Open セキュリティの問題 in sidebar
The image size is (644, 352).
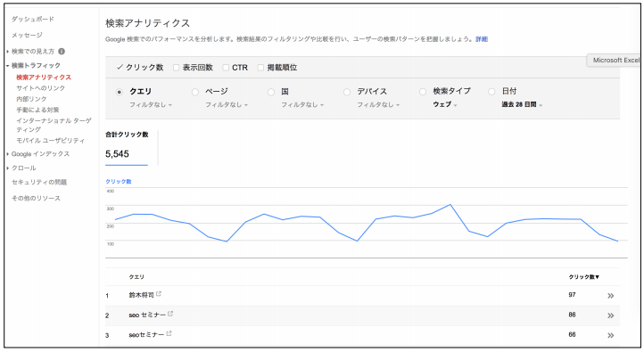coord(39,182)
